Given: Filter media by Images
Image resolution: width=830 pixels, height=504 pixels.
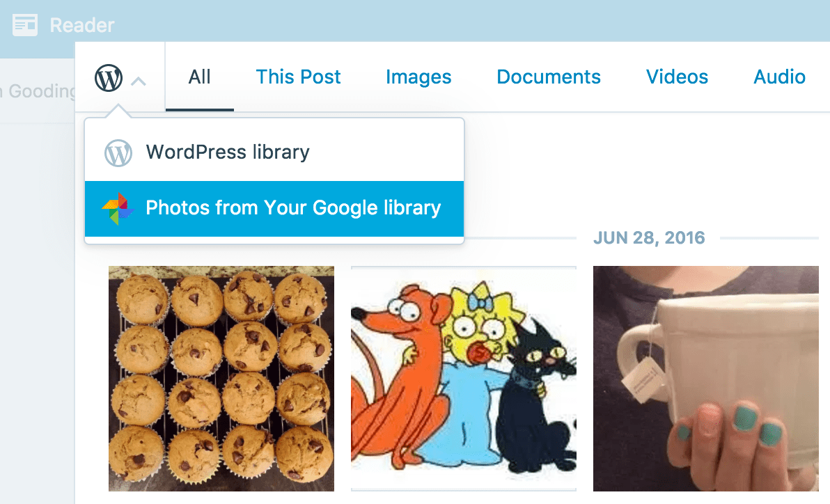Looking at the screenshot, I should [418, 77].
